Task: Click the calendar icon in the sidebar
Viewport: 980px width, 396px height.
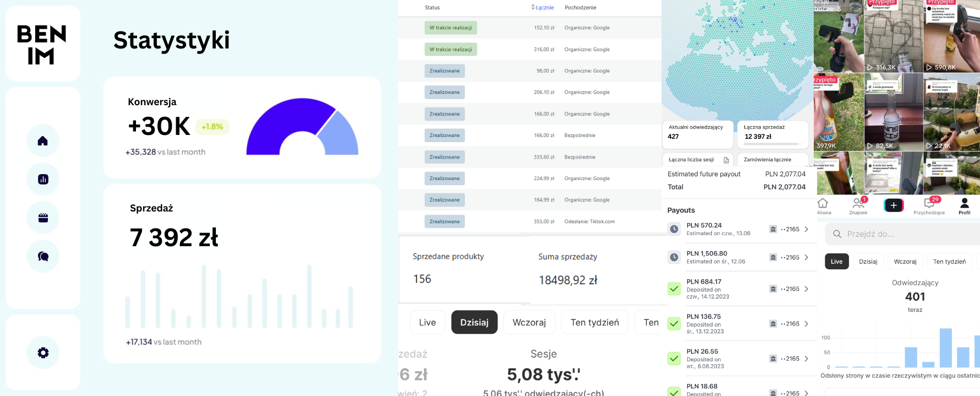Action: coord(43,218)
